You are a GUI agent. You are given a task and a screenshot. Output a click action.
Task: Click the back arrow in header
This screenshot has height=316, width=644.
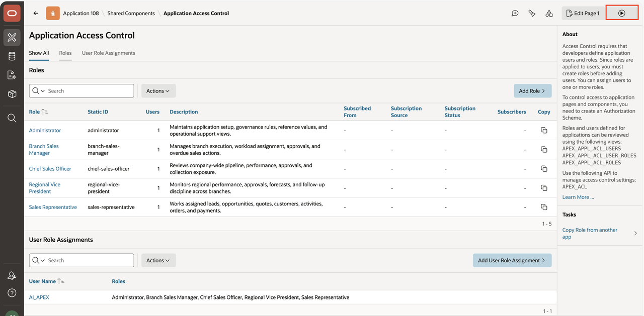(36, 13)
